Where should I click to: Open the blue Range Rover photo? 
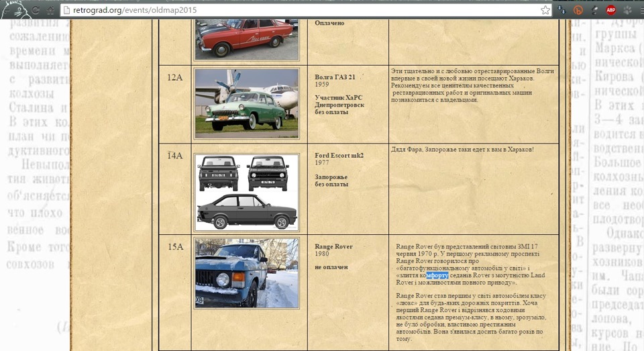click(x=246, y=273)
